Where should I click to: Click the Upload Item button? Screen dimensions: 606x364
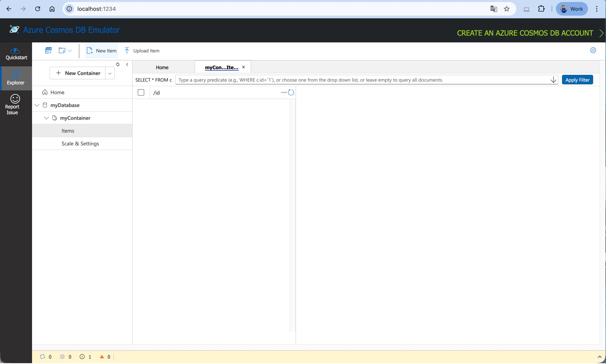coord(142,51)
